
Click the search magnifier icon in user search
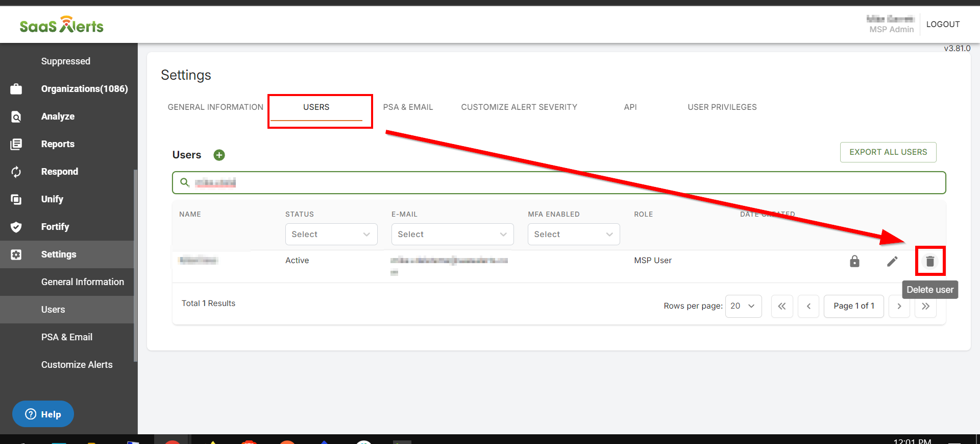[185, 182]
